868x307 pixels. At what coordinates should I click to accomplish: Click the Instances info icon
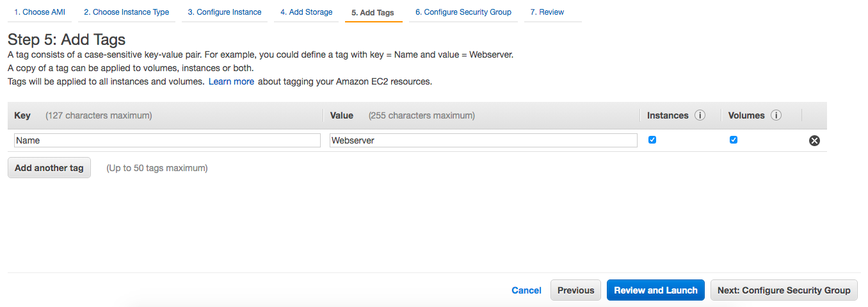(x=700, y=116)
